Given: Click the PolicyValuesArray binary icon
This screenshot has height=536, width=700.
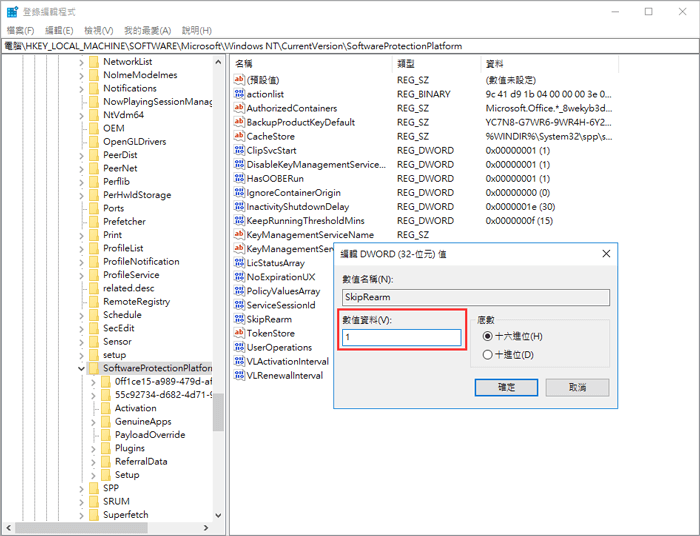Looking at the screenshot, I should click(239, 291).
